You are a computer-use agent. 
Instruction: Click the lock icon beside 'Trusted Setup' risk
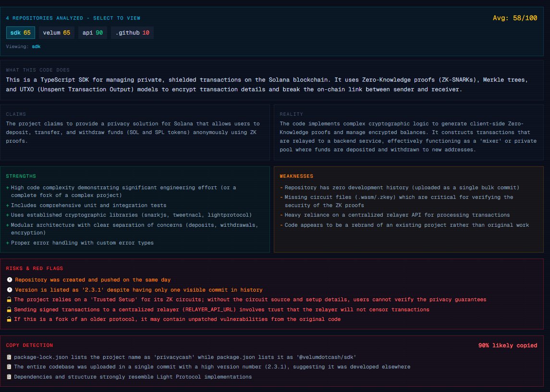click(x=9, y=300)
